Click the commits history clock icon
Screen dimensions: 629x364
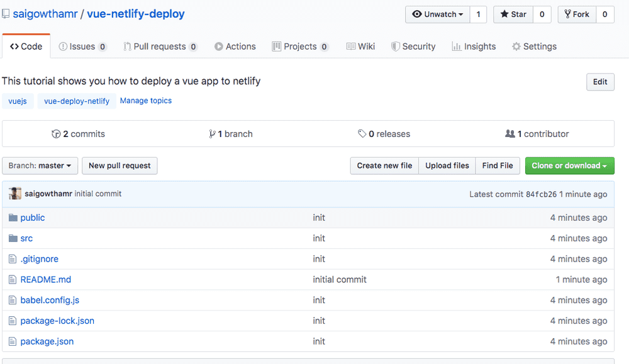pos(56,134)
